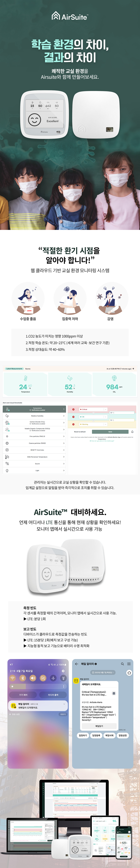Click the CO₂ globe icon in measurements
140x868 pixels.
coord(114,378)
